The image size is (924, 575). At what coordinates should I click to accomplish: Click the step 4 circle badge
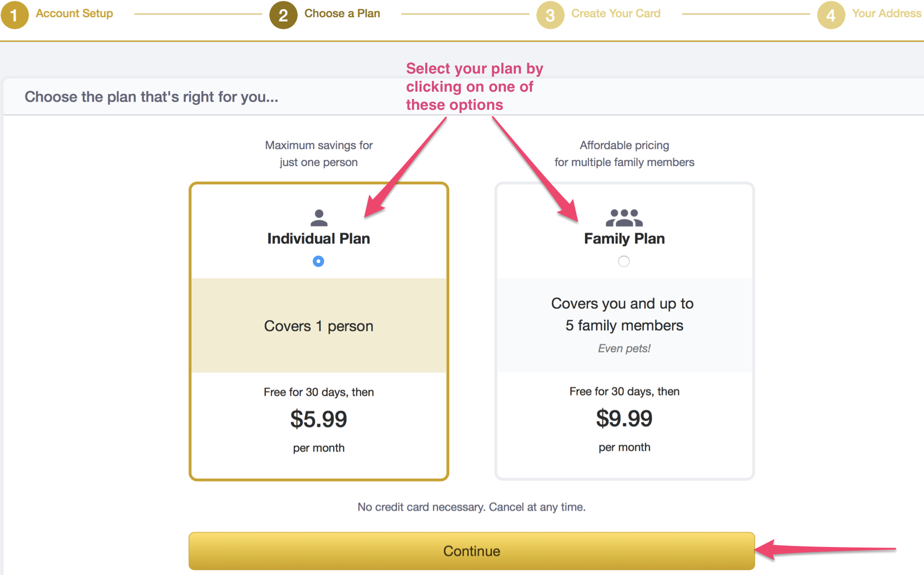(x=831, y=15)
